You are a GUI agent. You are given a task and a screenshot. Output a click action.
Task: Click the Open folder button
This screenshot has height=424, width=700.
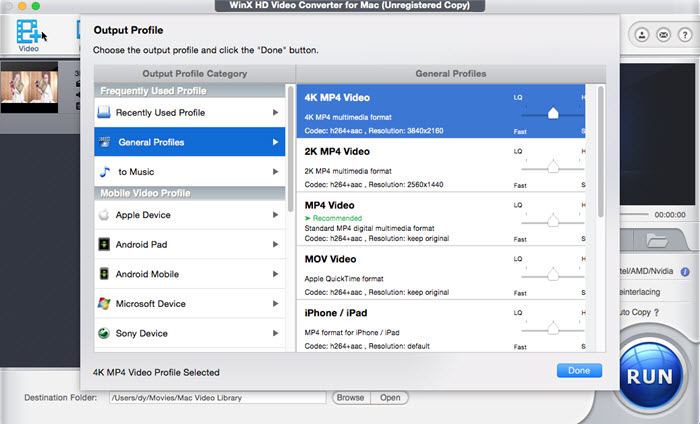[390, 397]
